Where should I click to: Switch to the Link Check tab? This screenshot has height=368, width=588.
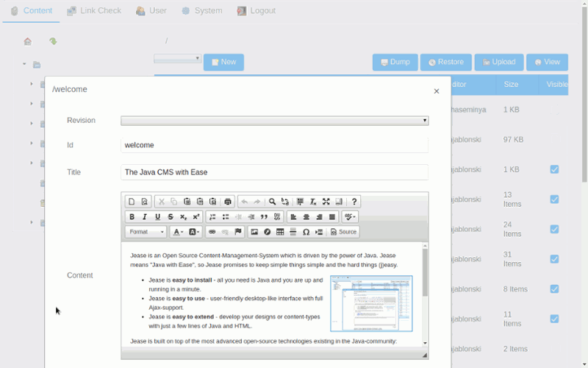94,11
